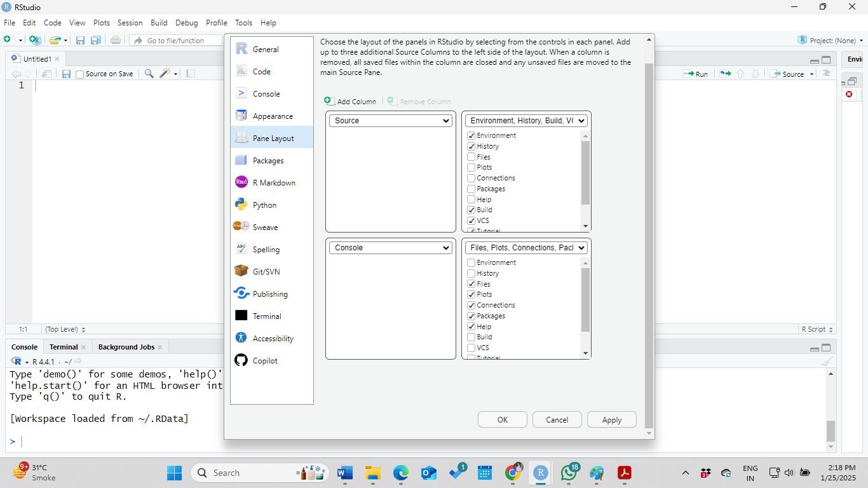This screenshot has height=488, width=868.
Task: Open the Project: (None) dropdown
Action: coord(831,40)
